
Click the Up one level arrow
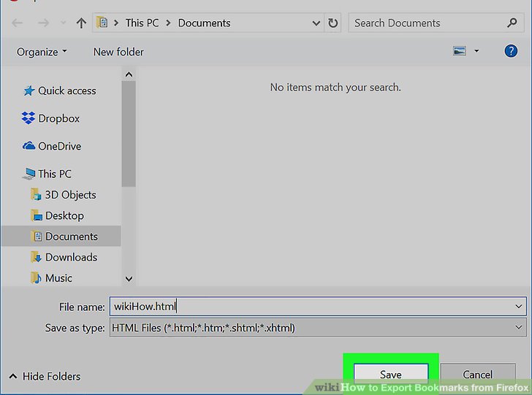click(81, 23)
